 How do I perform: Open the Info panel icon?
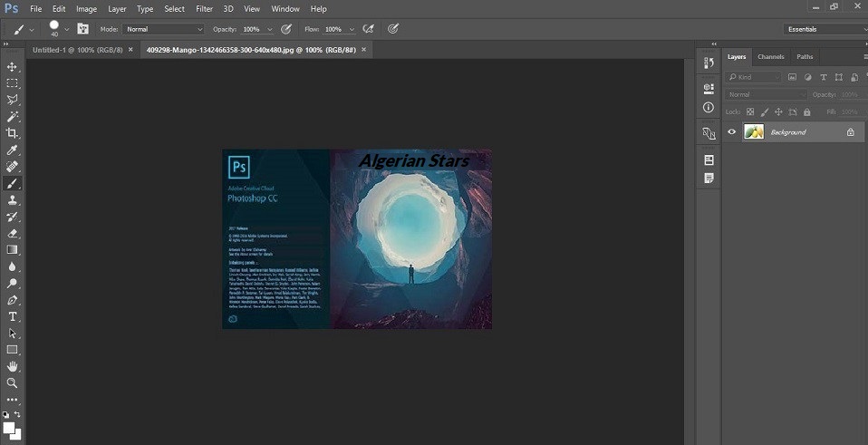click(x=709, y=107)
